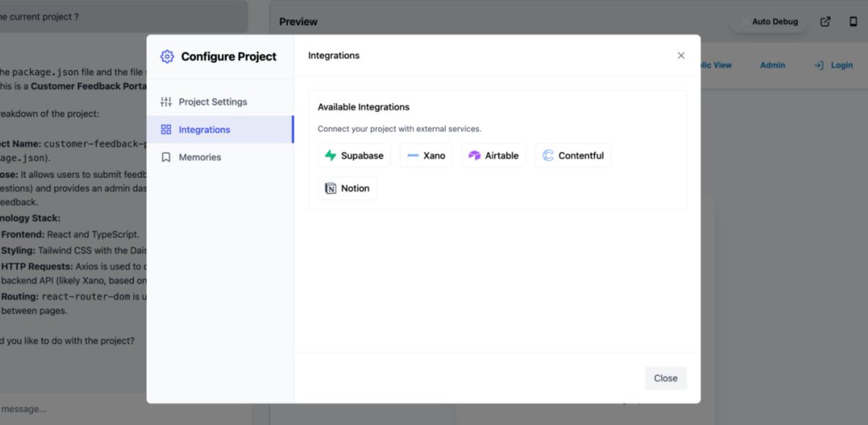Click the Memories bookmark icon
The width and height of the screenshot is (868, 425).
point(166,157)
